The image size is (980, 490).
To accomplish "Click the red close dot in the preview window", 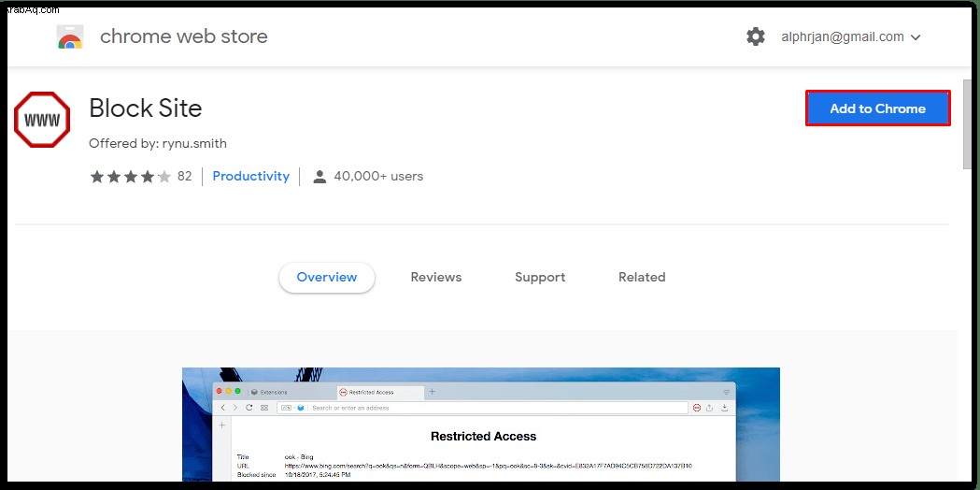I will (x=220, y=391).
